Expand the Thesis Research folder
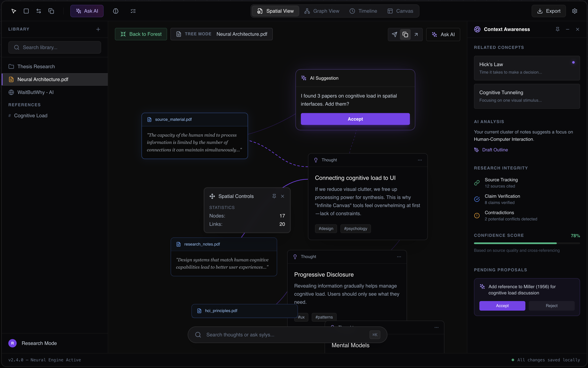Image resolution: width=588 pixels, height=368 pixels. click(36, 67)
